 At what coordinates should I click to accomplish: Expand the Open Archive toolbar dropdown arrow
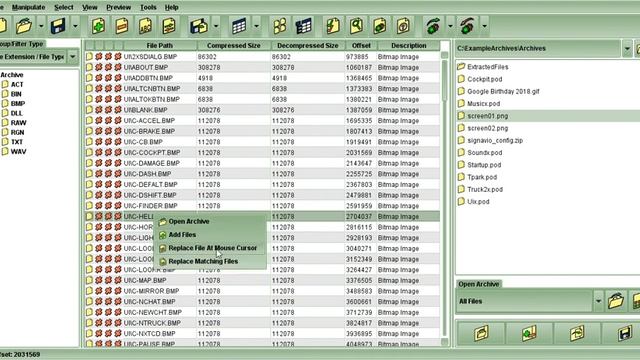click(x=41, y=26)
